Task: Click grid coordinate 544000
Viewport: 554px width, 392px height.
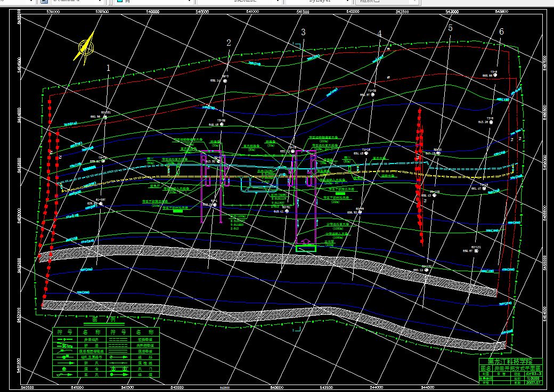Action: [x=377, y=387]
